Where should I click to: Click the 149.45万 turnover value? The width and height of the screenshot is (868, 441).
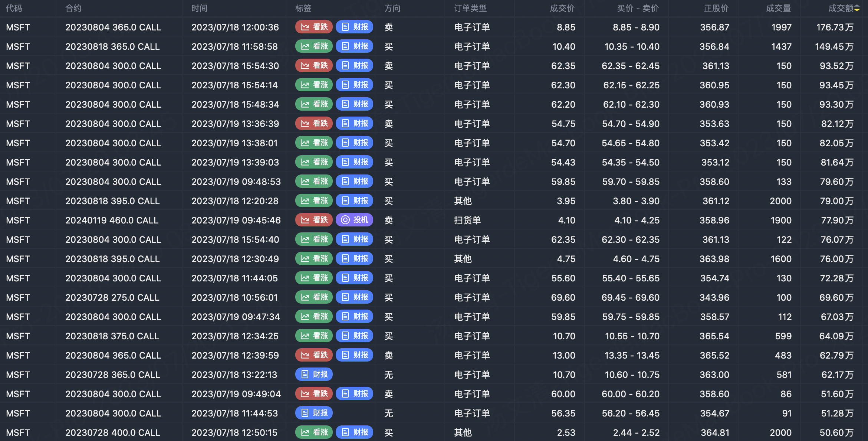pos(834,46)
